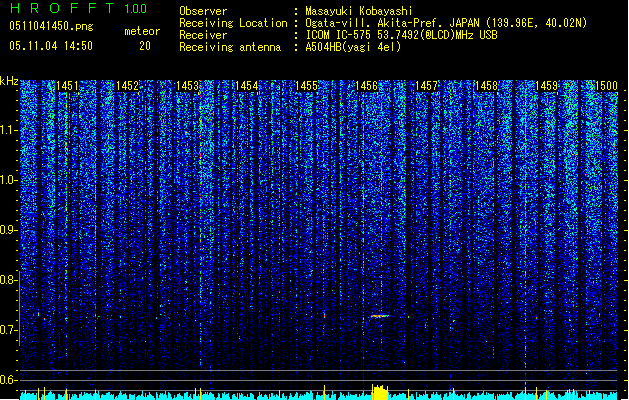Click the 1455 time marker
This screenshot has width=629, height=400.
pos(306,86)
